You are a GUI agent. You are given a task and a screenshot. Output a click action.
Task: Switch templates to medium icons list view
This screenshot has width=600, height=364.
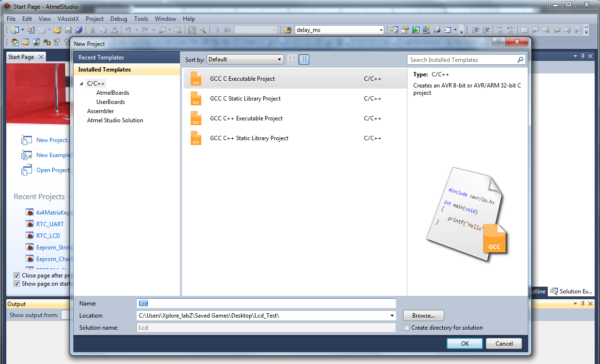pos(304,59)
